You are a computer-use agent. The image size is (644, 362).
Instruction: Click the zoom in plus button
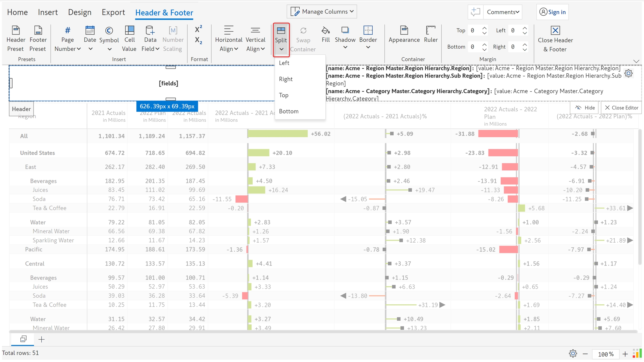coord(625,354)
